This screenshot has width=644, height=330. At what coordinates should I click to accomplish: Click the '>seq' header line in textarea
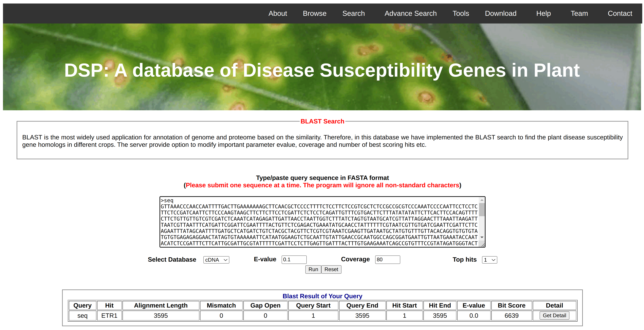(x=167, y=200)
